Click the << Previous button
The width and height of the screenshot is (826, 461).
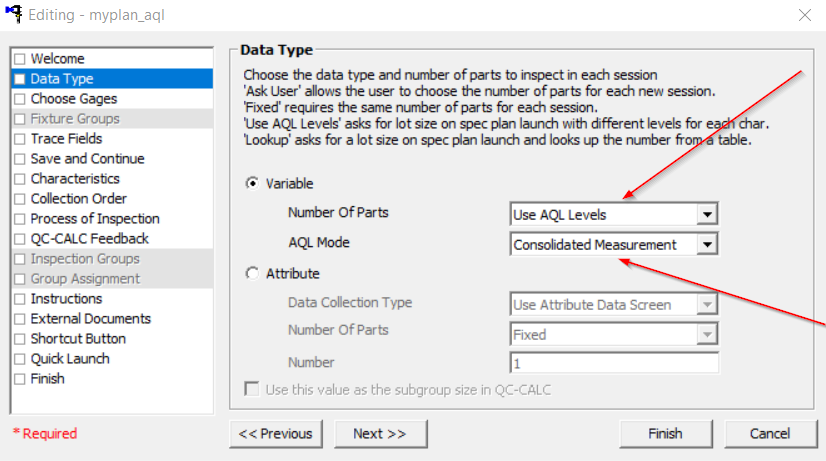(x=276, y=434)
